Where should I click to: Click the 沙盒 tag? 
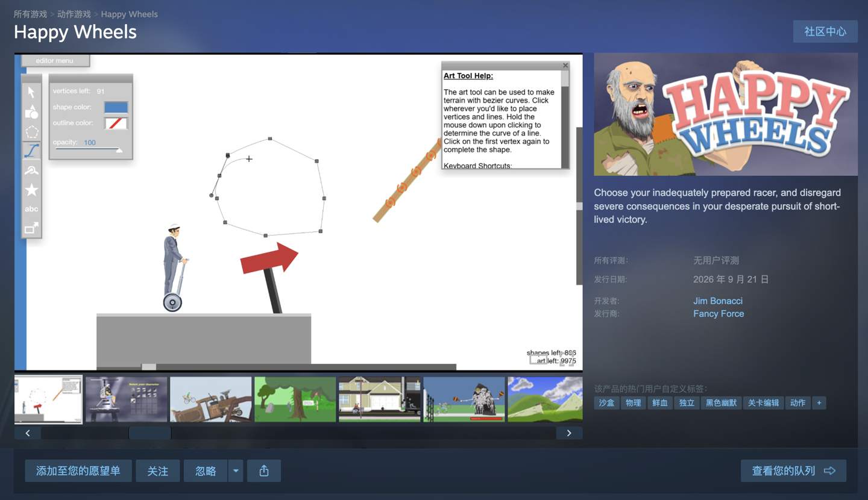click(x=606, y=403)
